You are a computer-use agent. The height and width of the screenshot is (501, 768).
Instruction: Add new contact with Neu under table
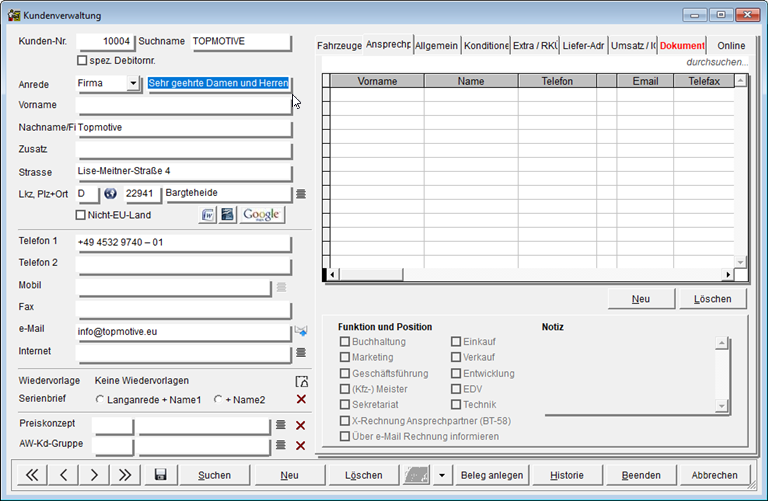tap(641, 299)
